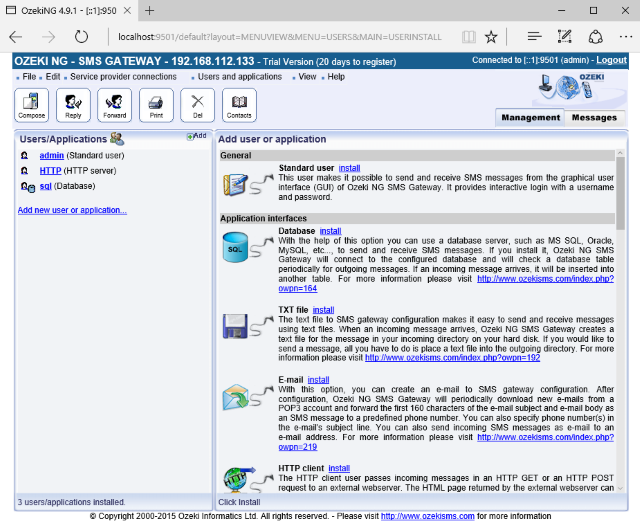
Task: Go back in the browser
Action: pos(16,37)
